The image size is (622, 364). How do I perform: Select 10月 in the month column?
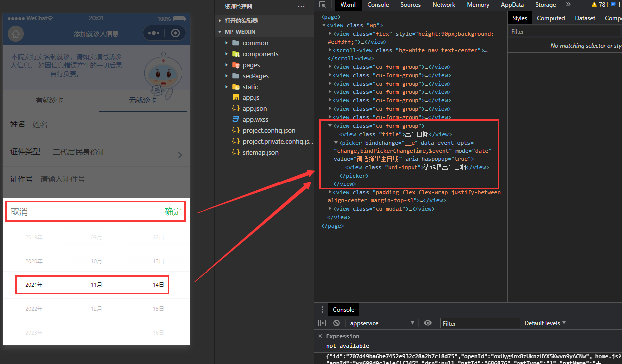(96, 261)
